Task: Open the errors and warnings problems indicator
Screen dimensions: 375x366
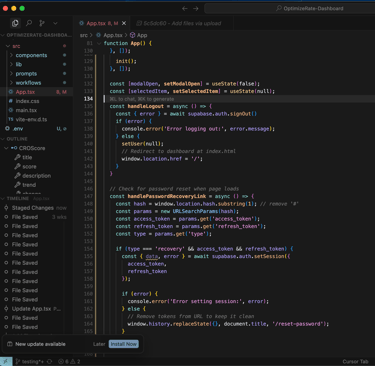Action: pos(69,362)
